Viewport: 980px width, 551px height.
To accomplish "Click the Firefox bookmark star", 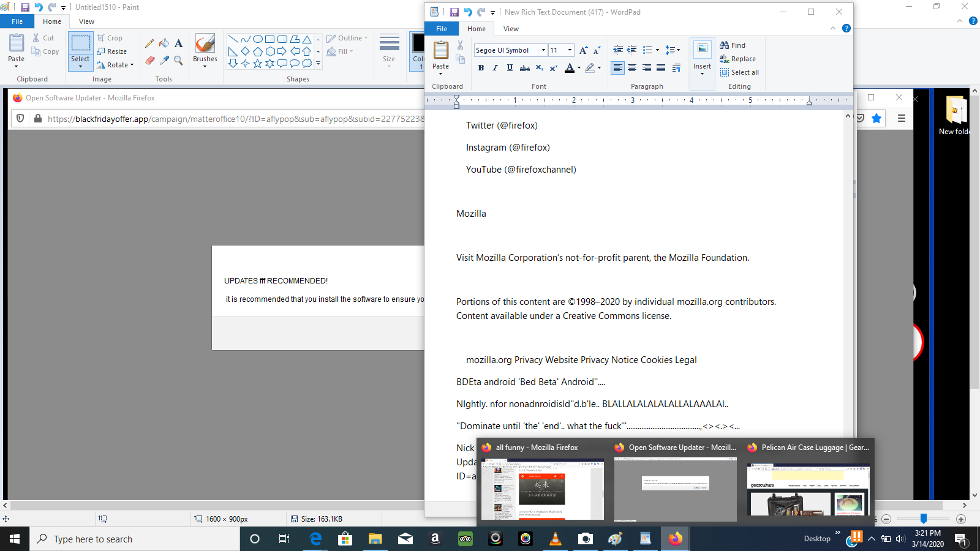I will 876,119.
